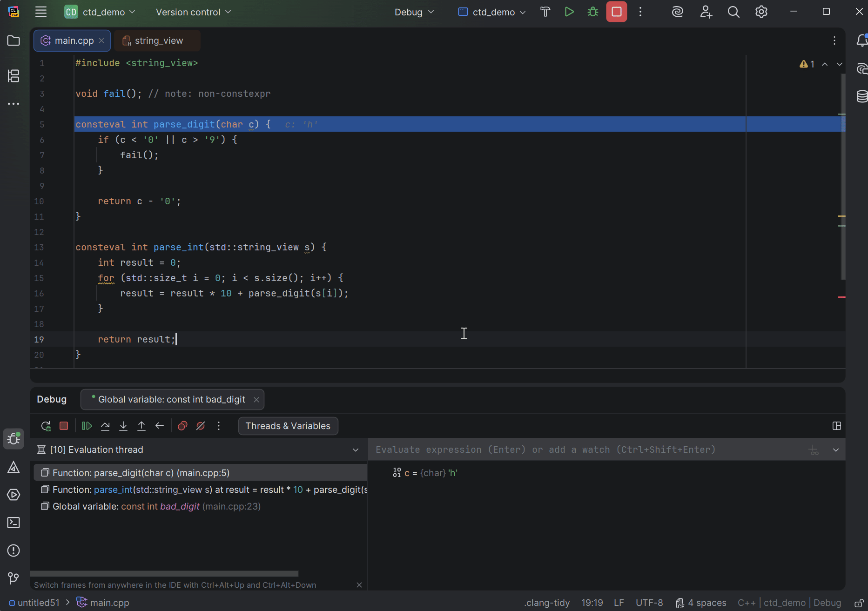Open Code With Me invite icon
Viewport: 868px width, 611px height.
click(x=706, y=12)
